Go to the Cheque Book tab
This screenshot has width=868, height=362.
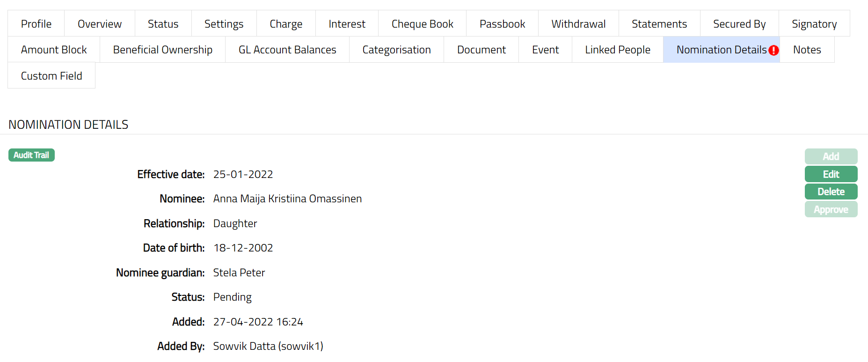[422, 24]
